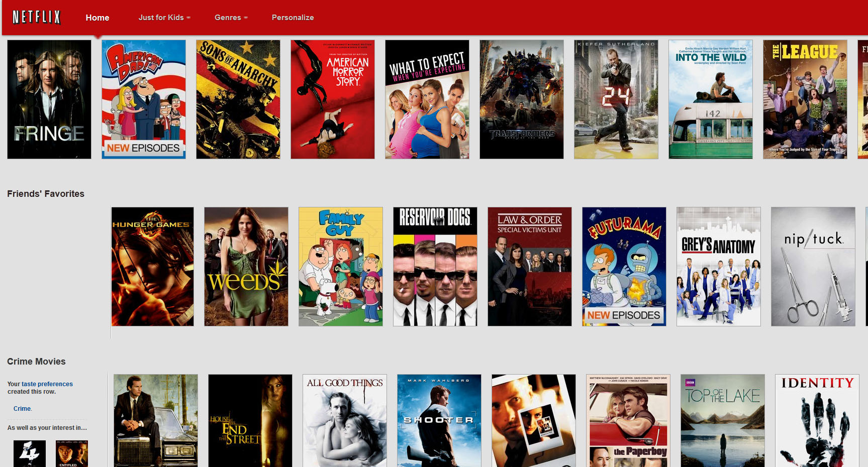Select House at the End of the Street

(x=250, y=421)
